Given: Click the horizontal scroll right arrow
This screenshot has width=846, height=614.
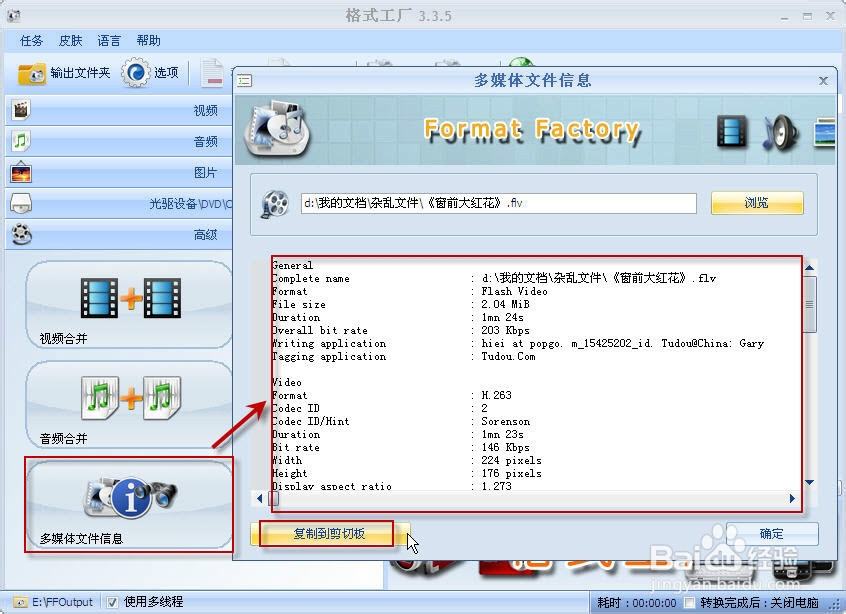Looking at the screenshot, I should tap(792, 498).
